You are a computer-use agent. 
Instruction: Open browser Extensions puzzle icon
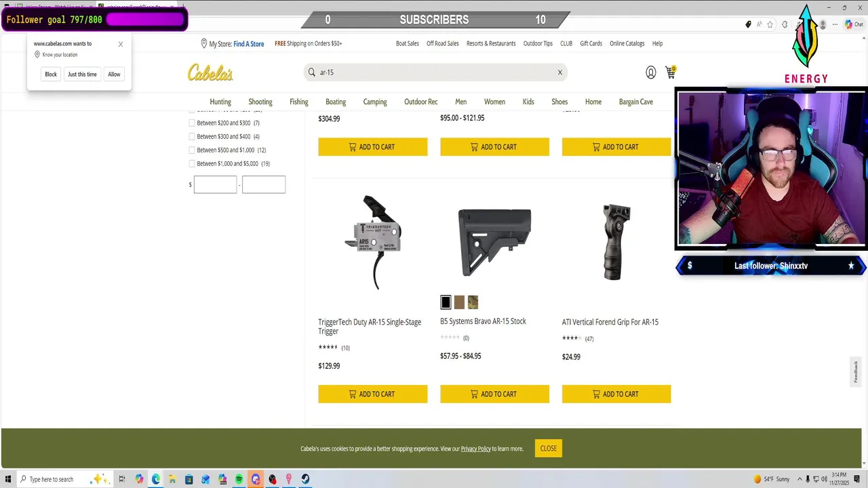785,24
